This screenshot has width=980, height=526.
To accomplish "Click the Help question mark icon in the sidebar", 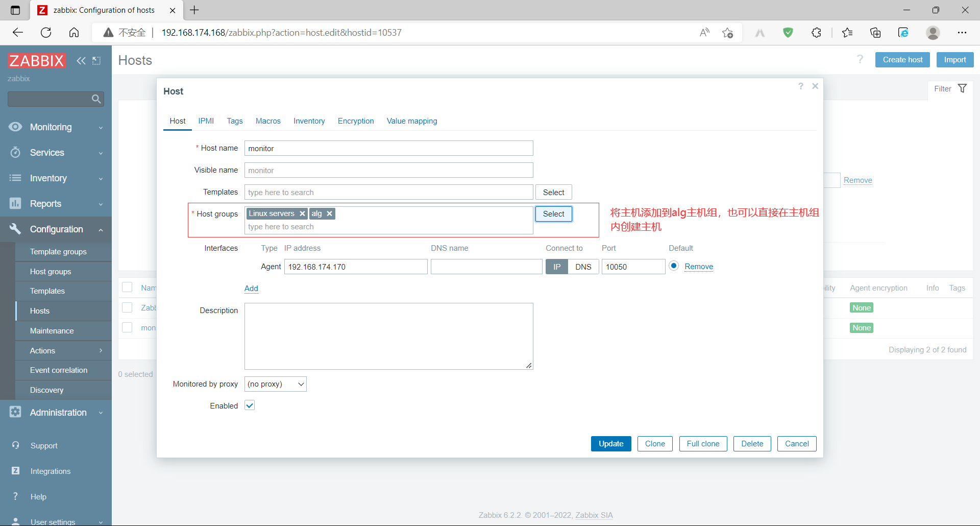I will coord(16,496).
